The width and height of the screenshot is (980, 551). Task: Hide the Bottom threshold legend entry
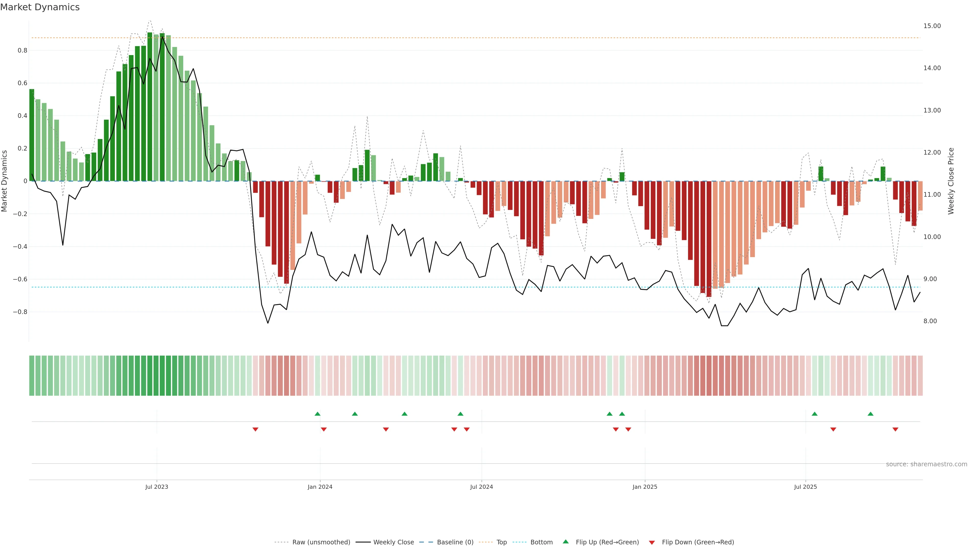tap(541, 542)
